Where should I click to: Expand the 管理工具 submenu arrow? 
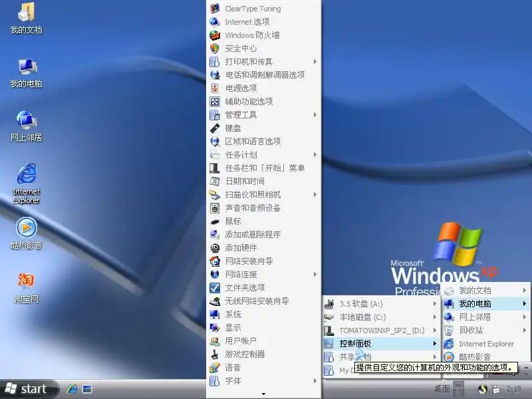[315, 114]
